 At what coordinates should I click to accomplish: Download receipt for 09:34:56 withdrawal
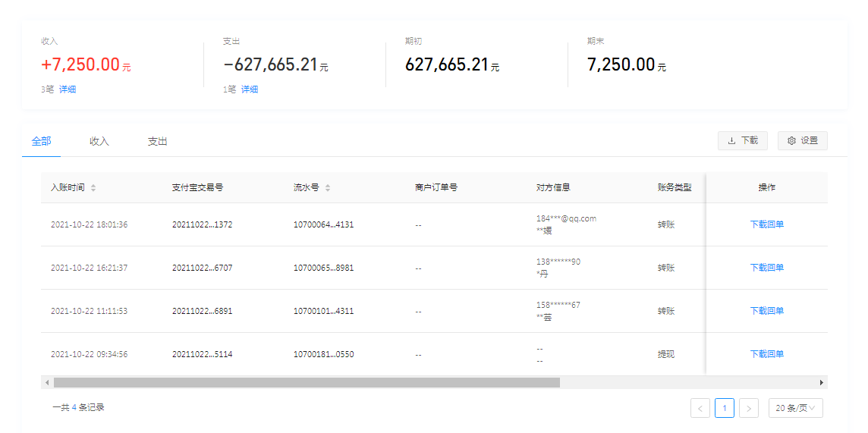[766, 354]
